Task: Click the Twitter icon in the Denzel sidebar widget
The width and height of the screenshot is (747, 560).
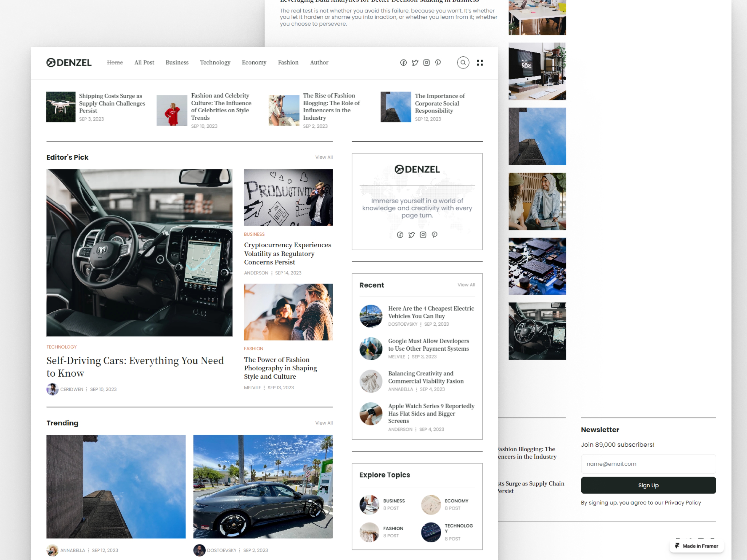Action: [412, 235]
